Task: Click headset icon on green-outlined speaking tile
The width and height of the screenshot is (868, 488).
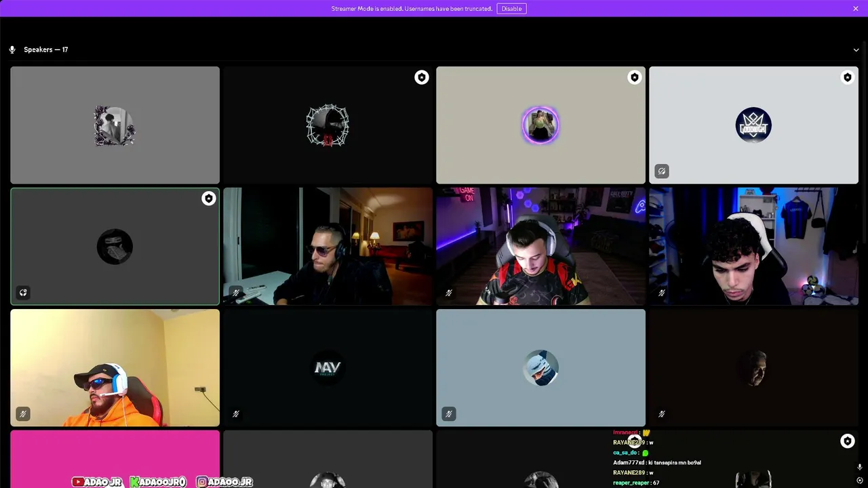Action: pyautogui.click(x=23, y=293)
